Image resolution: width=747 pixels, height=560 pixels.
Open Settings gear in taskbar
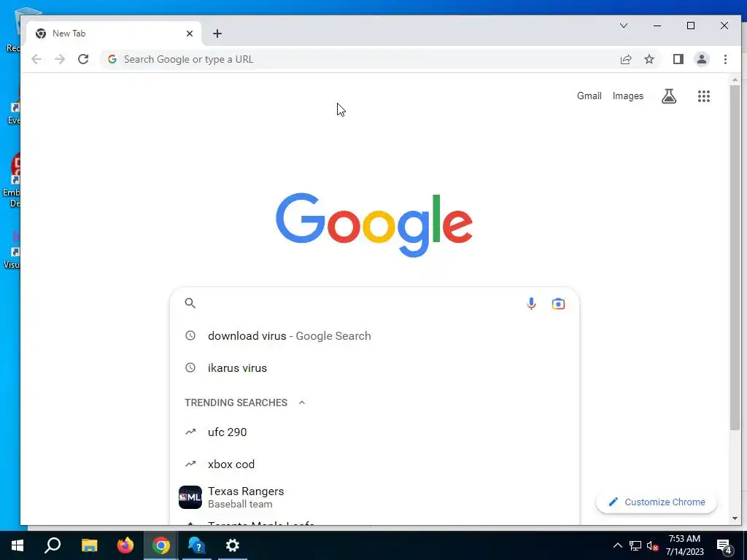pos(233,545)
